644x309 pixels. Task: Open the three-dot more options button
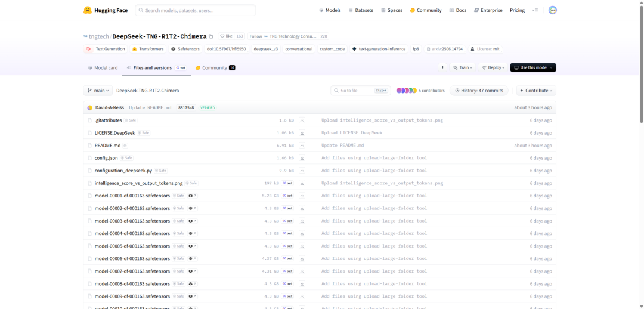point(442,67)
